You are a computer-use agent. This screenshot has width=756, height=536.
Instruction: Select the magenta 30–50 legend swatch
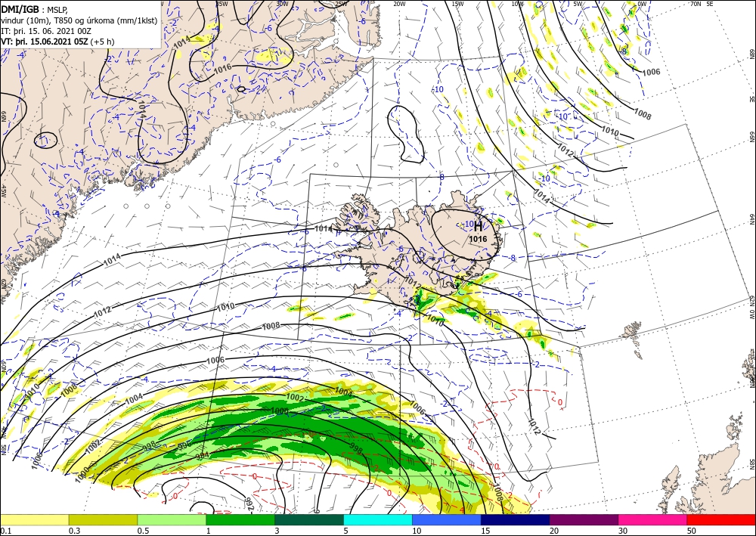(x=652, y=519)
